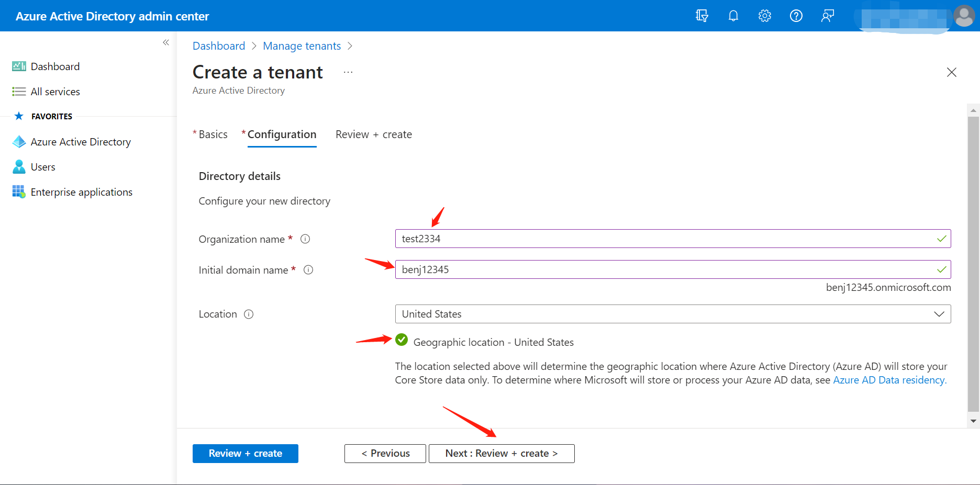The image size is (980, 485).
Task: Open the notifications bell
Action: coord(733,16)
